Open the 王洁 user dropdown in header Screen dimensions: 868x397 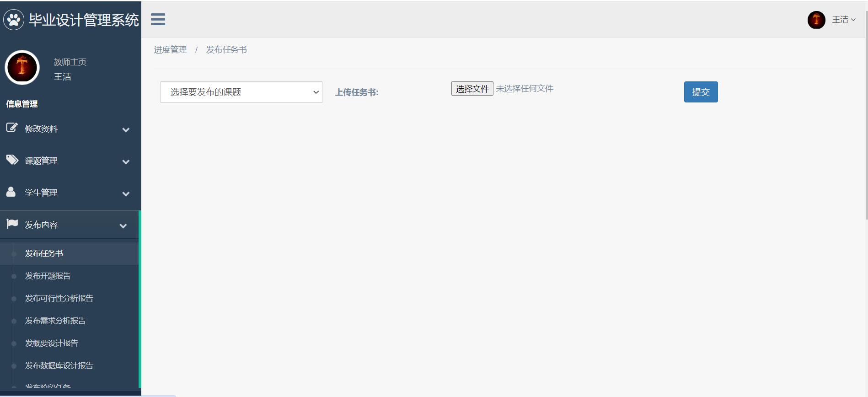pos(844,19)
